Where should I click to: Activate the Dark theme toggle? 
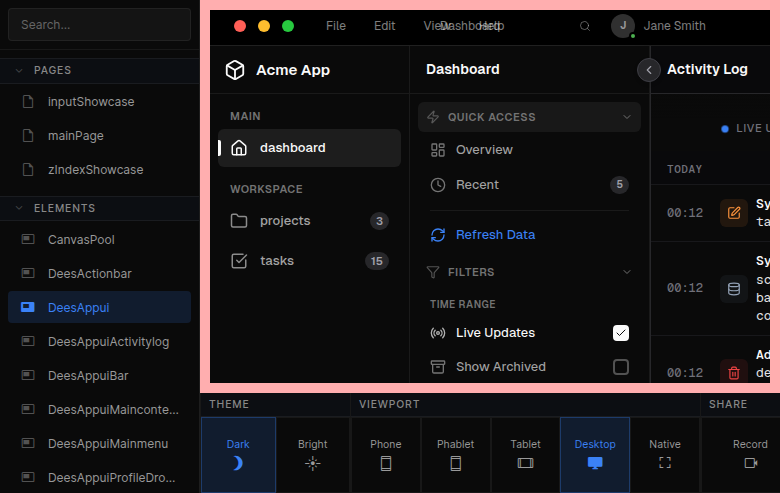click(x=238, y=455)
